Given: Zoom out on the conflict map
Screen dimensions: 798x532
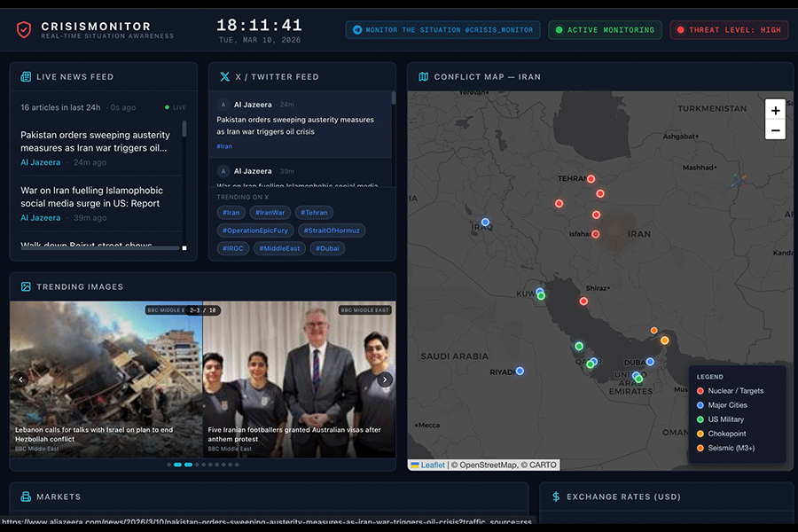Looking at the screenshot, I should pyautogui.click(x=775, y=130).
